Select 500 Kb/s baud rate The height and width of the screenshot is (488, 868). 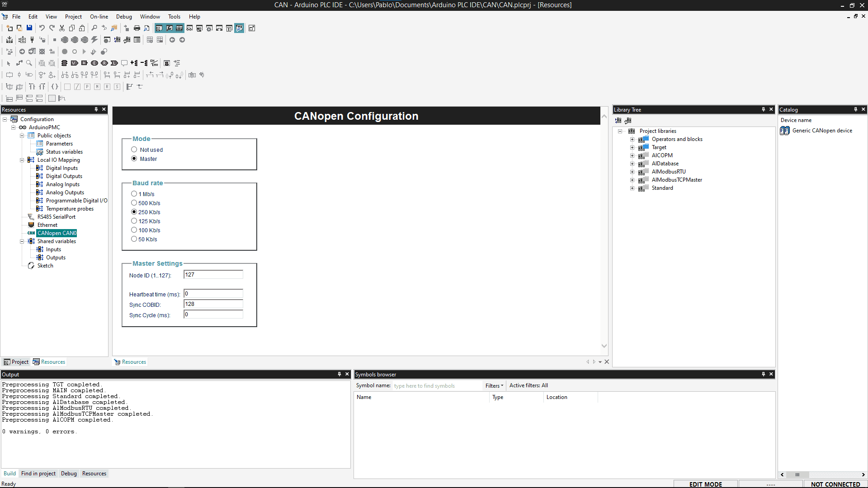click(x=134, y=203)
